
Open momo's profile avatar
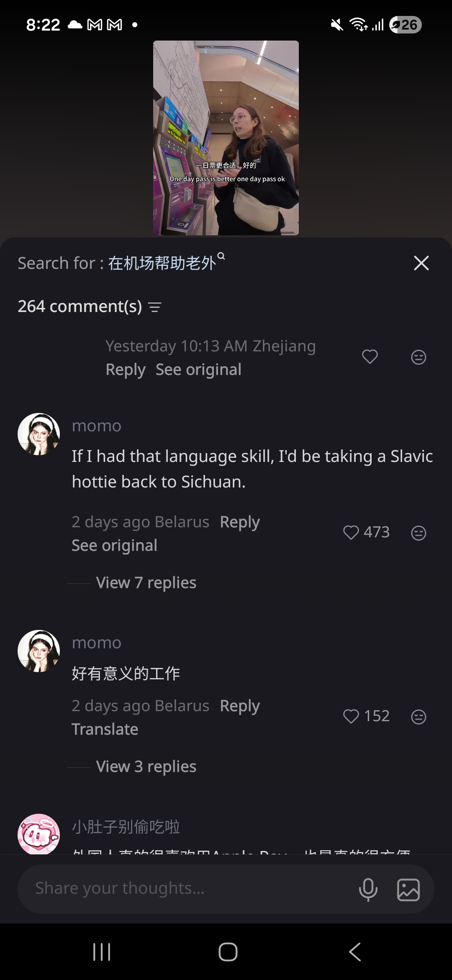point(37,434)
